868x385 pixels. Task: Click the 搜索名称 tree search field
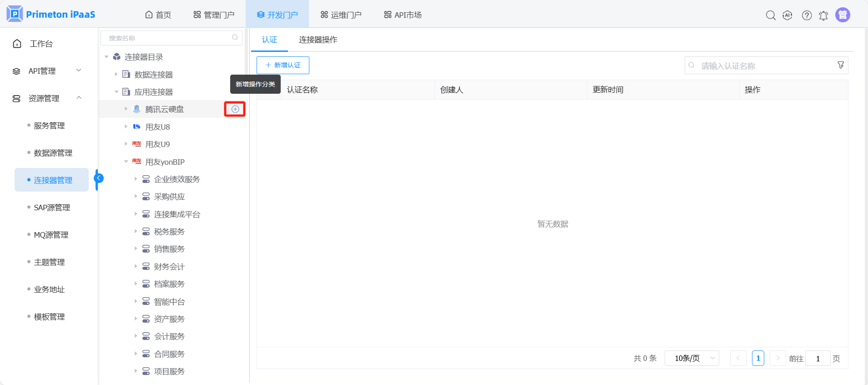click(x=168, y=38)
